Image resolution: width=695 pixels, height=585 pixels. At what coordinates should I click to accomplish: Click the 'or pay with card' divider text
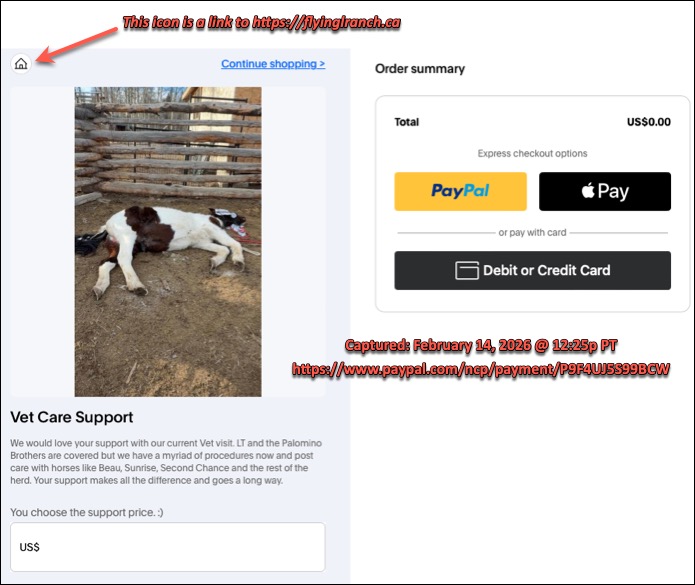point(532,232)
